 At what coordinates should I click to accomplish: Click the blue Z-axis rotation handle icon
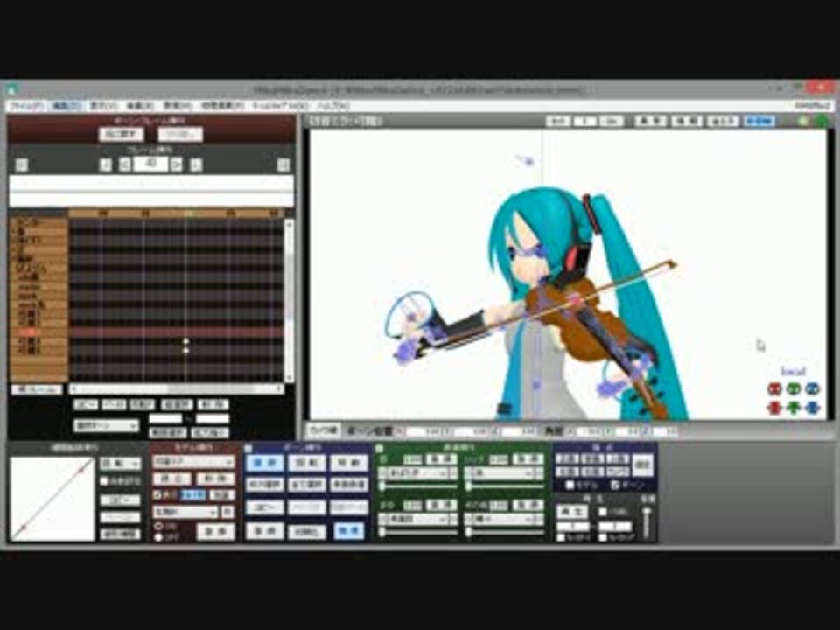pyautogui.click(x=813, y=388)
